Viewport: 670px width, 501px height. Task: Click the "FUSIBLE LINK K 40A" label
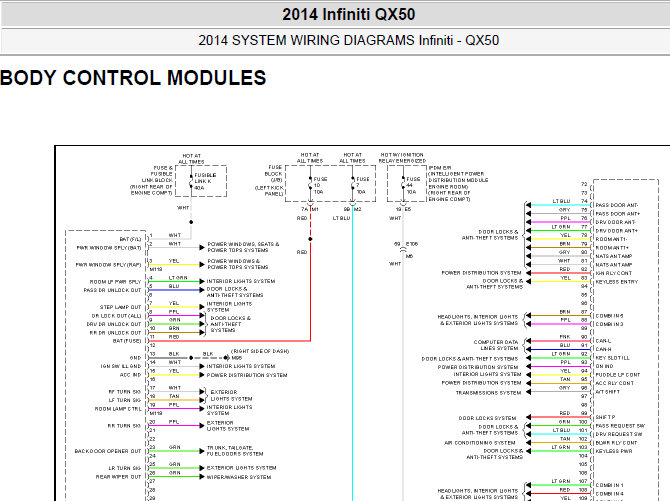206,181
